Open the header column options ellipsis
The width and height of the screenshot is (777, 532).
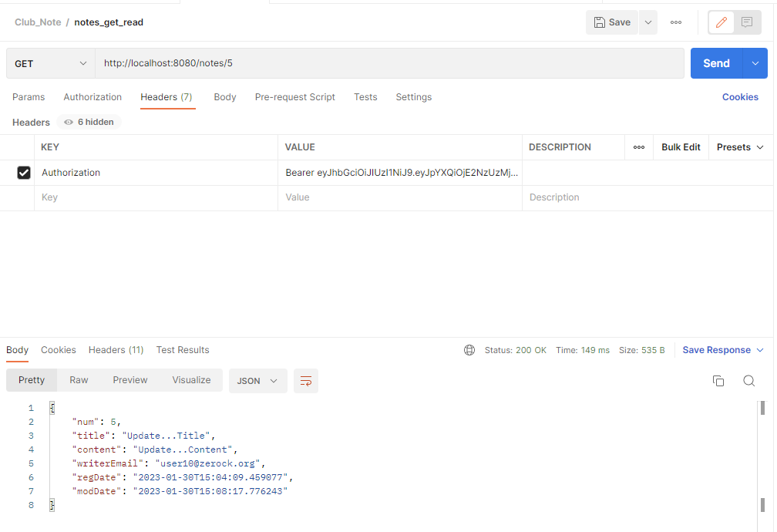coord(639,147)
